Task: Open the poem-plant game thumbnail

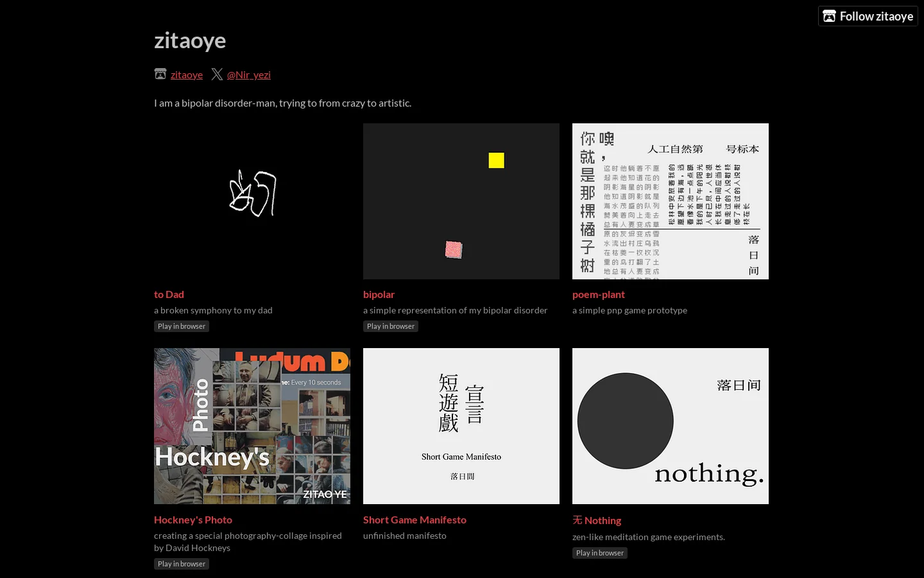Action: coord(671,201)
